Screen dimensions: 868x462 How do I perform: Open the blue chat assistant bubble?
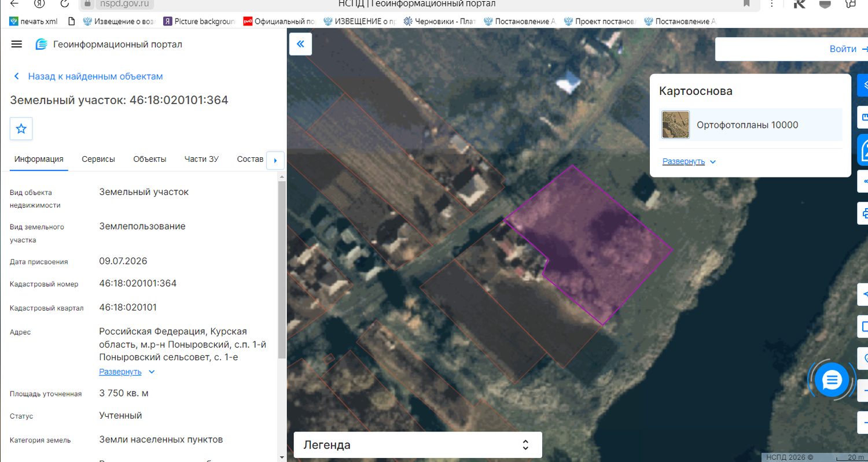[x=832, y=380]
